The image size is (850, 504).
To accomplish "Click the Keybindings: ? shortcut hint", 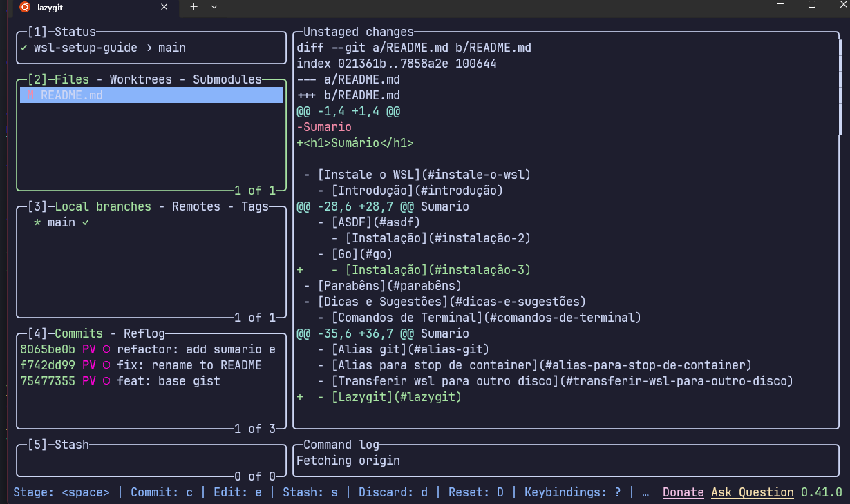I will (x=573, y=492).
